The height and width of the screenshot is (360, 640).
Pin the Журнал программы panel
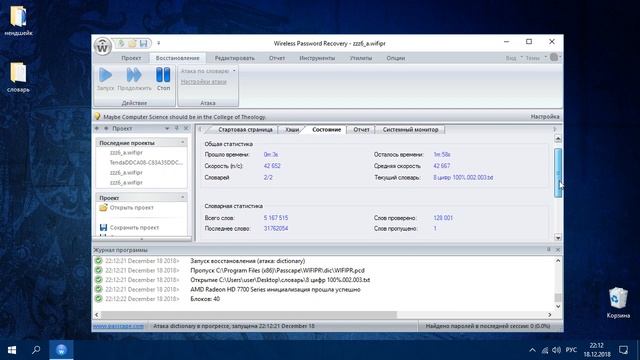[549, 249]
